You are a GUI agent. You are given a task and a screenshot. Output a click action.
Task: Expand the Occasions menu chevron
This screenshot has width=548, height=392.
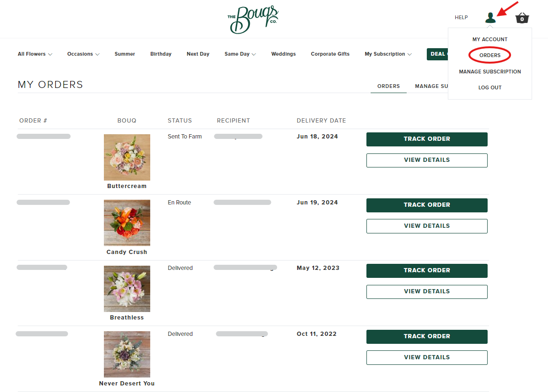tap(97, 54)
